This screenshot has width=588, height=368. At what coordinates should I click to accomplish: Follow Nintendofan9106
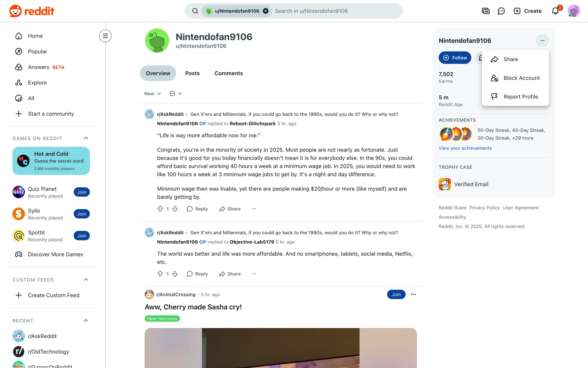tap(455, 58)
